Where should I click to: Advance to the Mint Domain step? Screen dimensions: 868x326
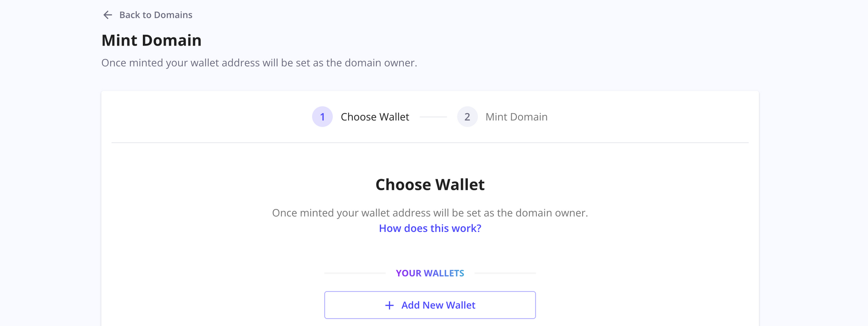click(516, 117)
